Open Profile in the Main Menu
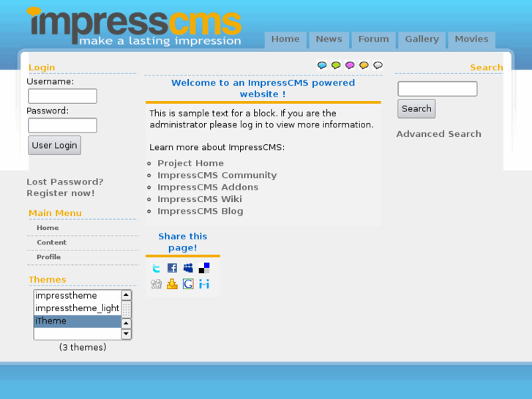Screen dimensions: 532x399 (x=48, y=257)
